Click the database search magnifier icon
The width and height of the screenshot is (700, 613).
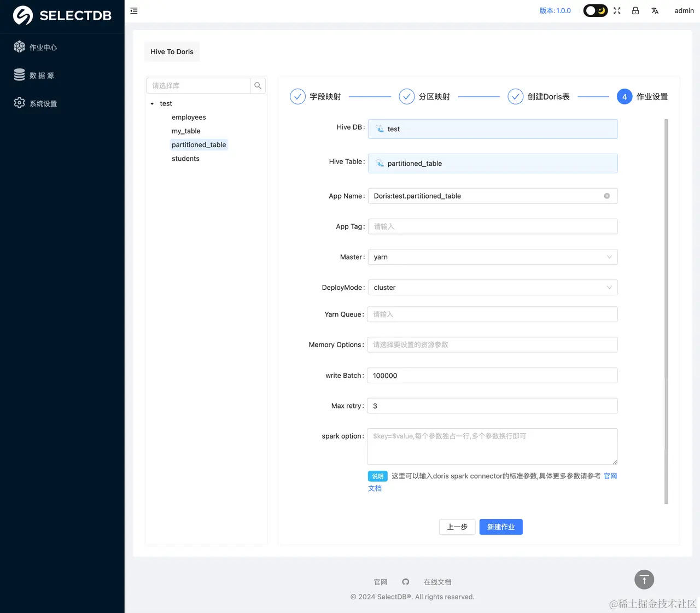coord(258,86)
